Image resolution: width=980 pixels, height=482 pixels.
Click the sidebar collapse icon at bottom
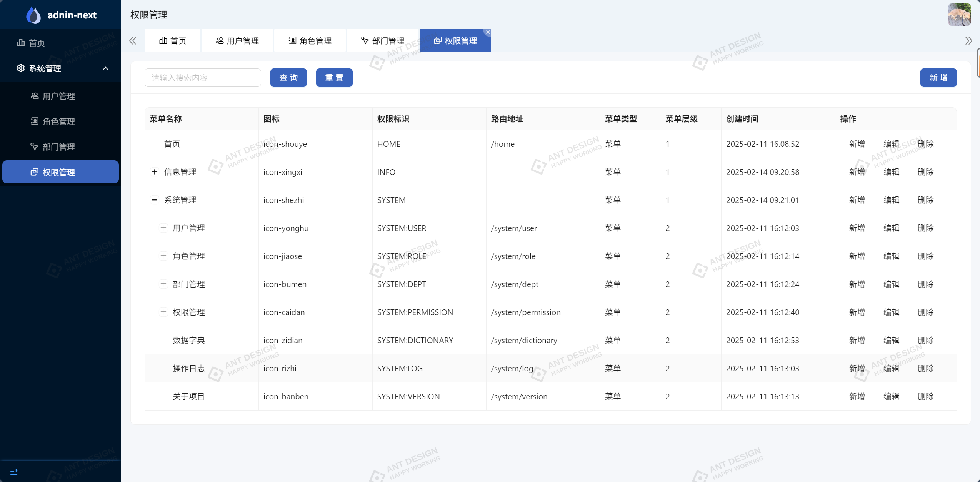click(14, 471)
